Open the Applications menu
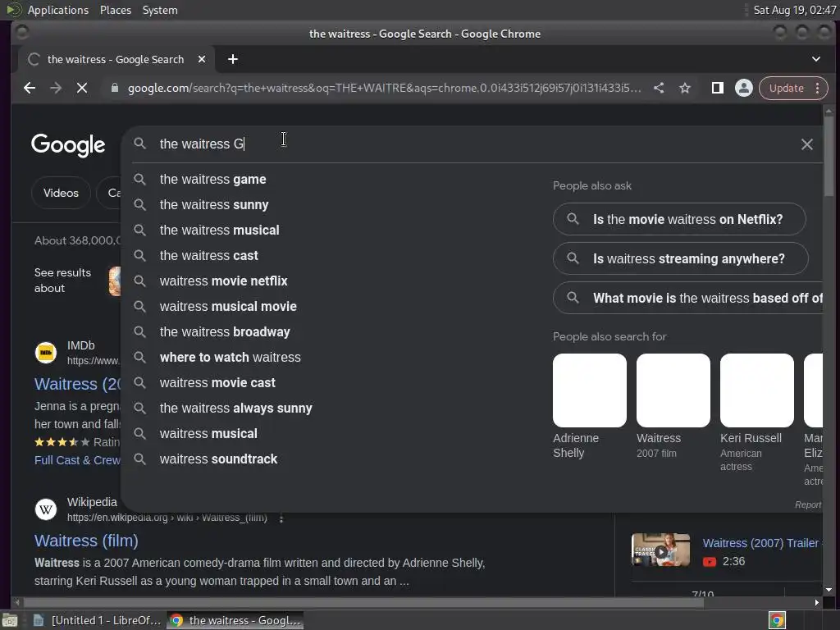 (58, 10)
